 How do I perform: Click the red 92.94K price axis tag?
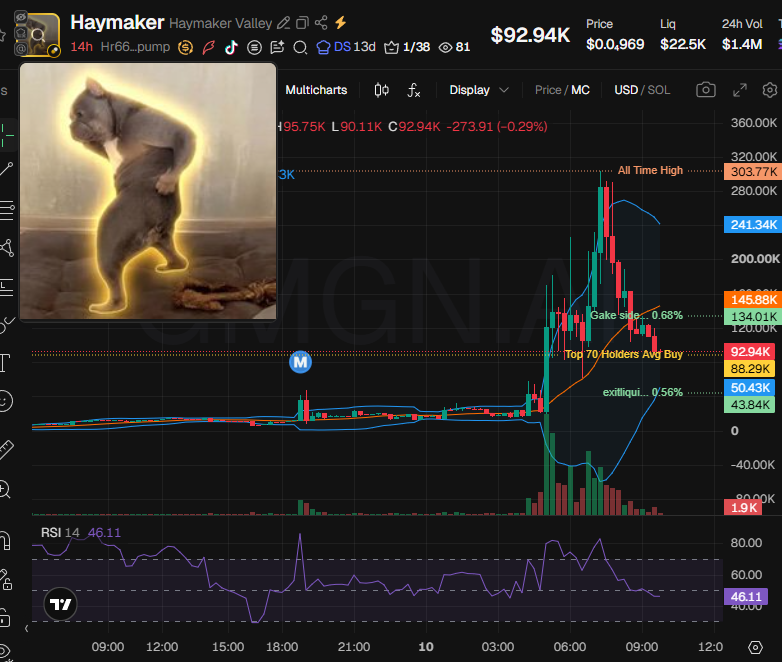(750, 352)
